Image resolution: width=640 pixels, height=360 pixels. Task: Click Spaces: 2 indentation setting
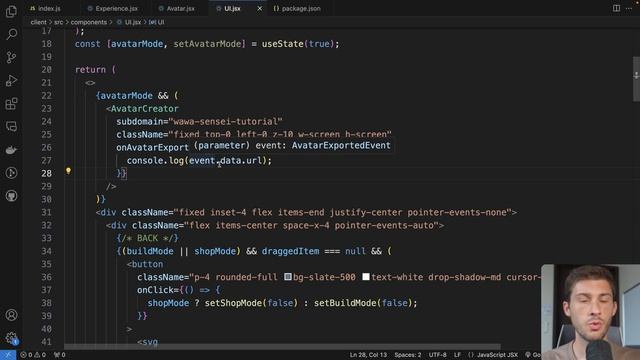408,355
